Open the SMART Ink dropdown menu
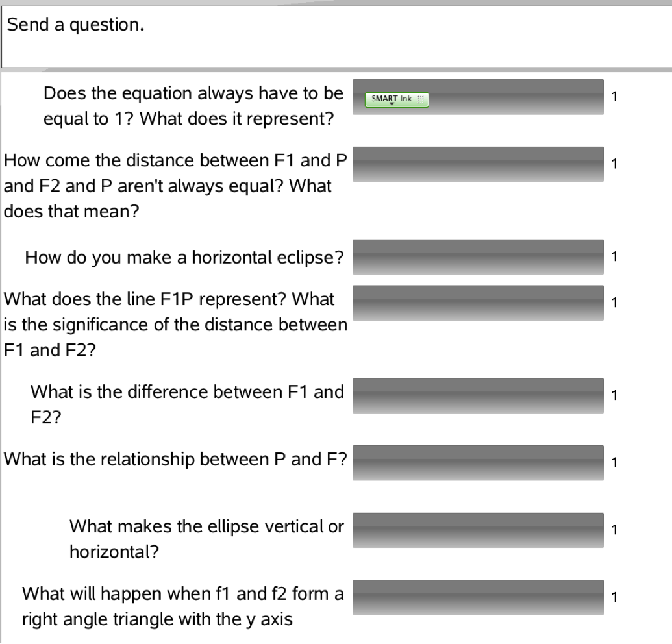This screenshot has height=644, width=672. 392,100
